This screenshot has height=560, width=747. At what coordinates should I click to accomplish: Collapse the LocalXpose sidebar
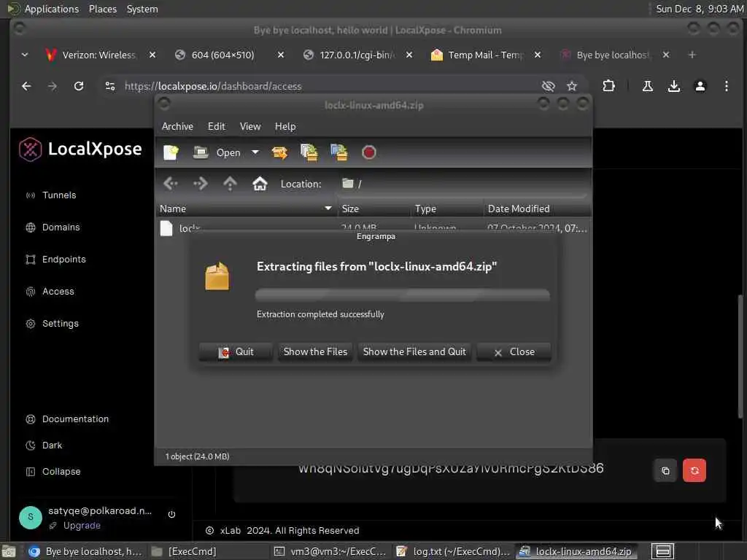click(x=53, y=472)
